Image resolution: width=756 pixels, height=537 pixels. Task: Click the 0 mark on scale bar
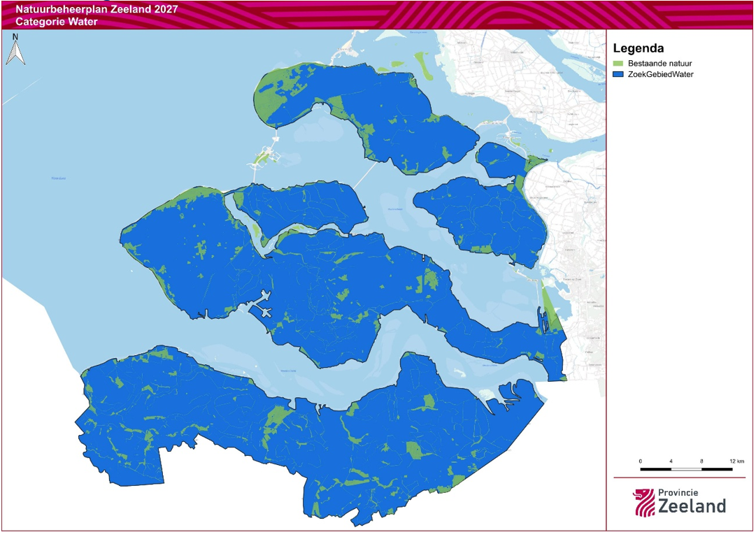[641, 461]
